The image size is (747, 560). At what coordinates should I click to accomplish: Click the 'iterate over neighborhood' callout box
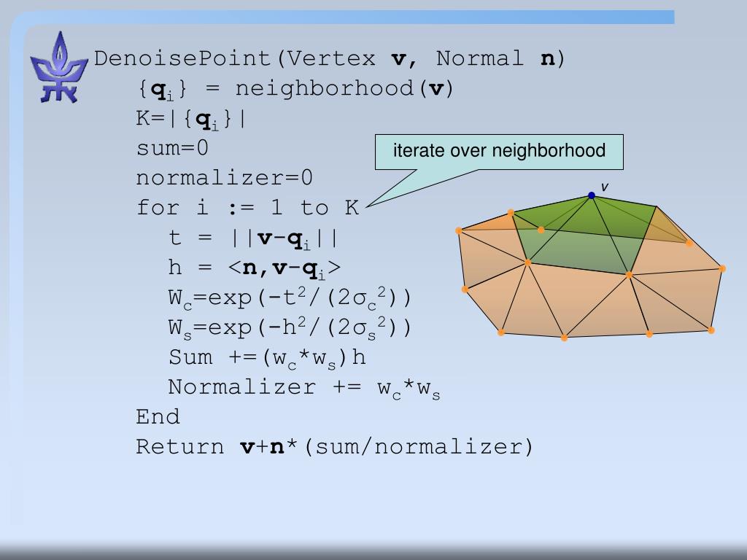499,151
